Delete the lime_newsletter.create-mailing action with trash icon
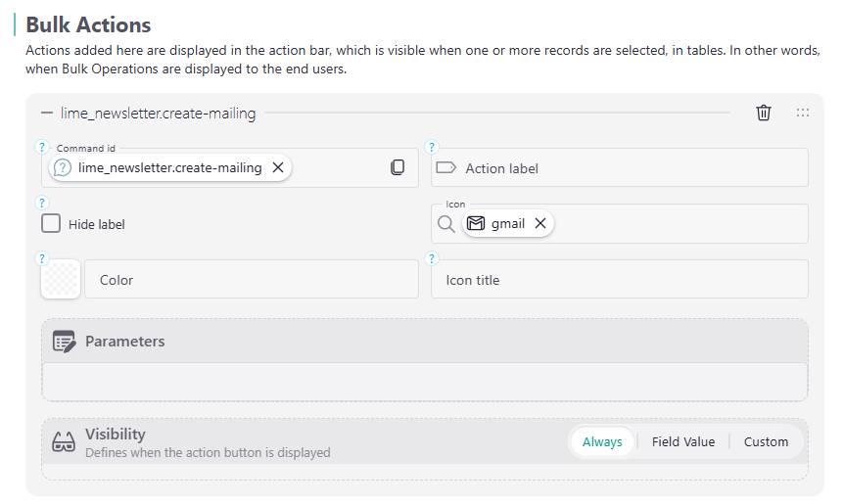Viewport: 844px width, 504px height. (764, 113)
